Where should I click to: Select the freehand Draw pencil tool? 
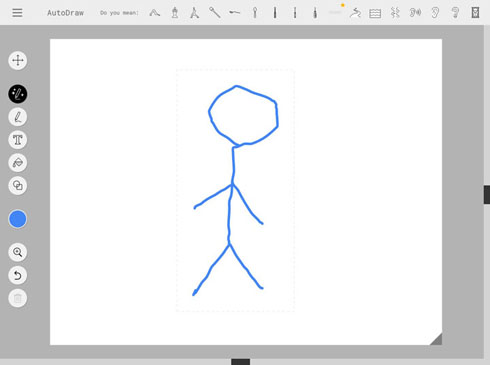(x=18, y=117)
